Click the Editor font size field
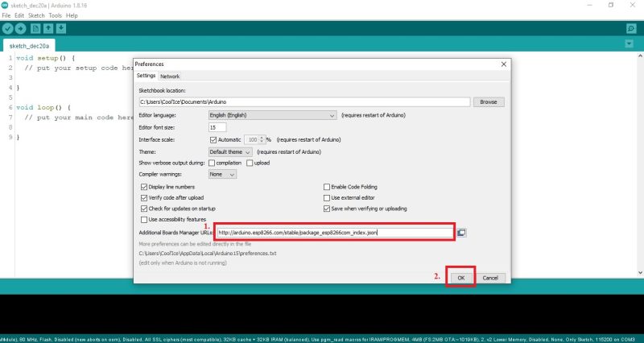 [217, 127]
